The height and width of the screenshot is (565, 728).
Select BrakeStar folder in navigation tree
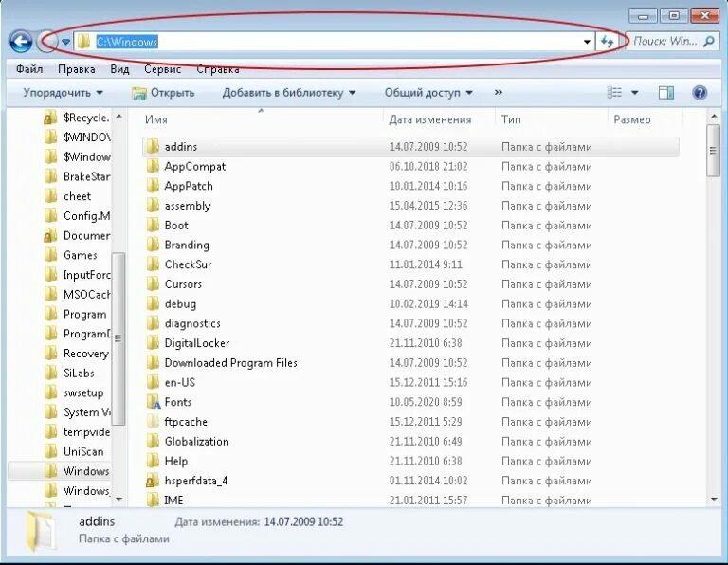click(77, 176)
